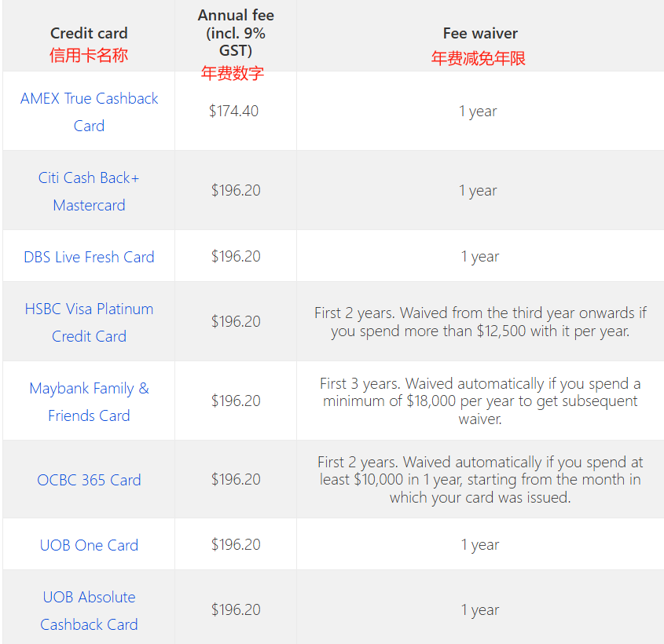Open the AMEX True Cashback Card link
The image size is (664, 644).
point(89,112)
